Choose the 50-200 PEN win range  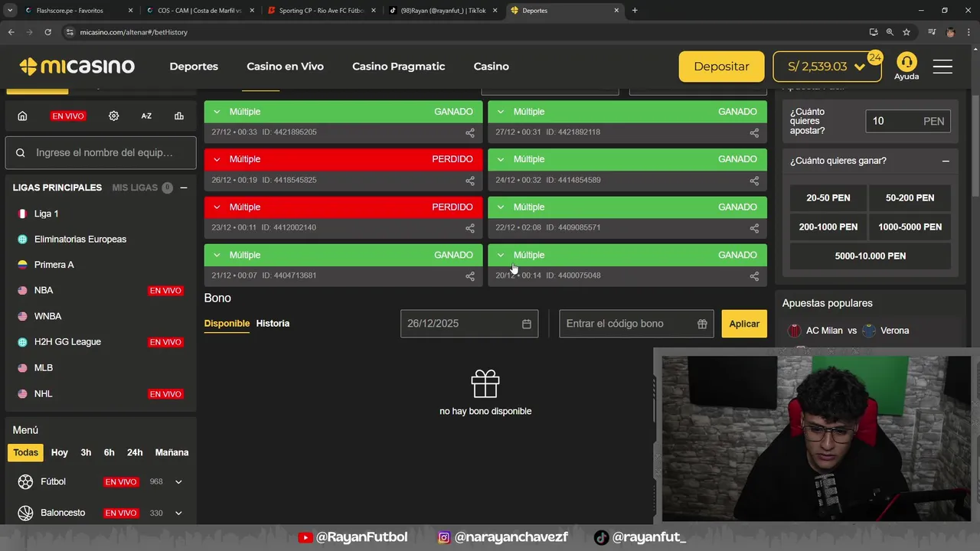pos(910,198)
